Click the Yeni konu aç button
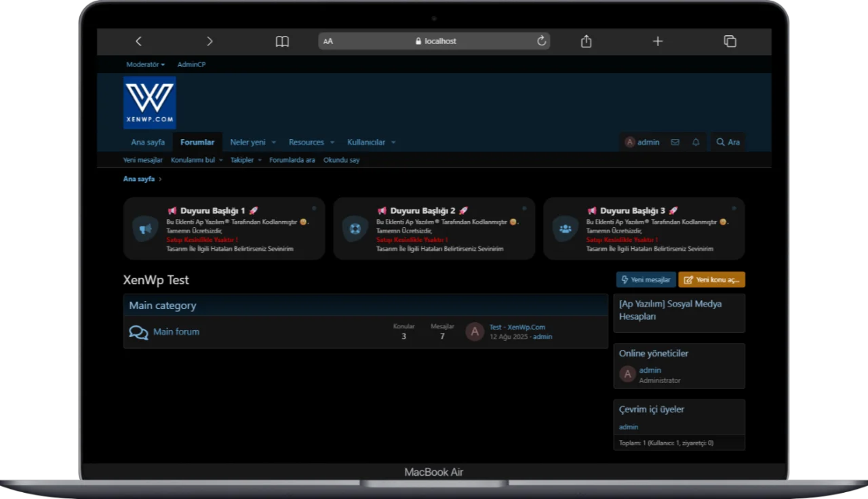Screen dimensions: 868x499 (711, 280)
